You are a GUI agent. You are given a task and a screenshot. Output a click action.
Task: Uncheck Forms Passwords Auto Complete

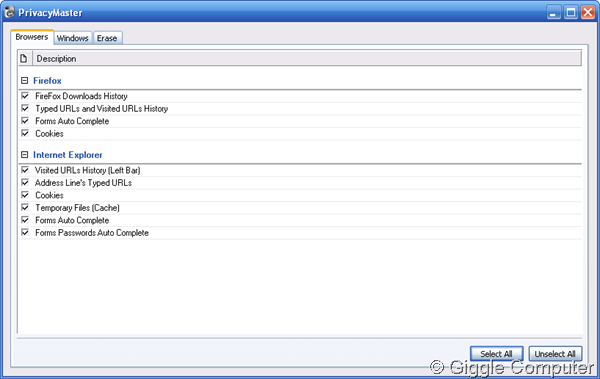point(25,232)
